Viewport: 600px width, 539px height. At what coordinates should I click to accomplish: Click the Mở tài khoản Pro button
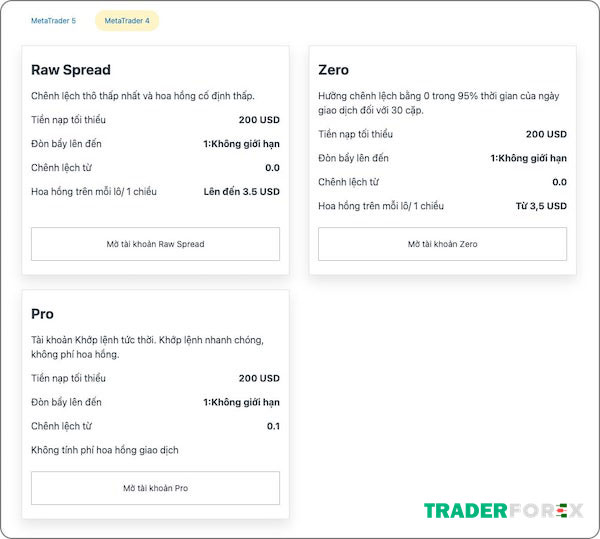(155, 488)
